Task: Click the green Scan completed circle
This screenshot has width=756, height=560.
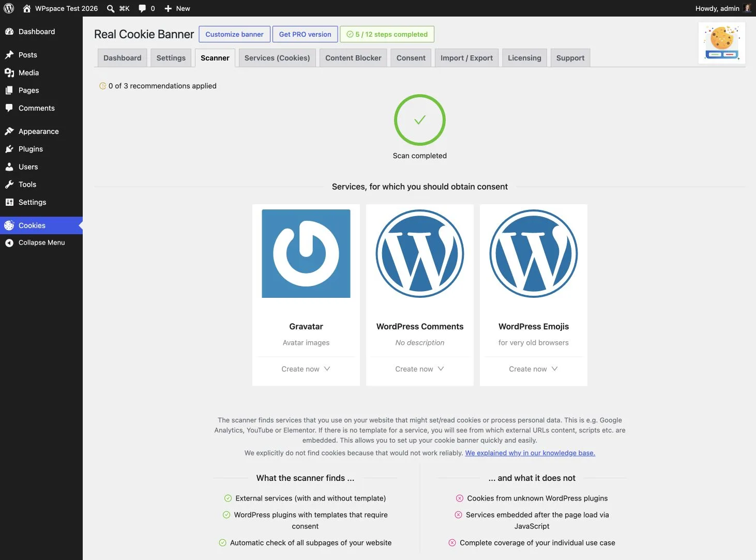Action: pyautogui.click(x=420, y=120)
